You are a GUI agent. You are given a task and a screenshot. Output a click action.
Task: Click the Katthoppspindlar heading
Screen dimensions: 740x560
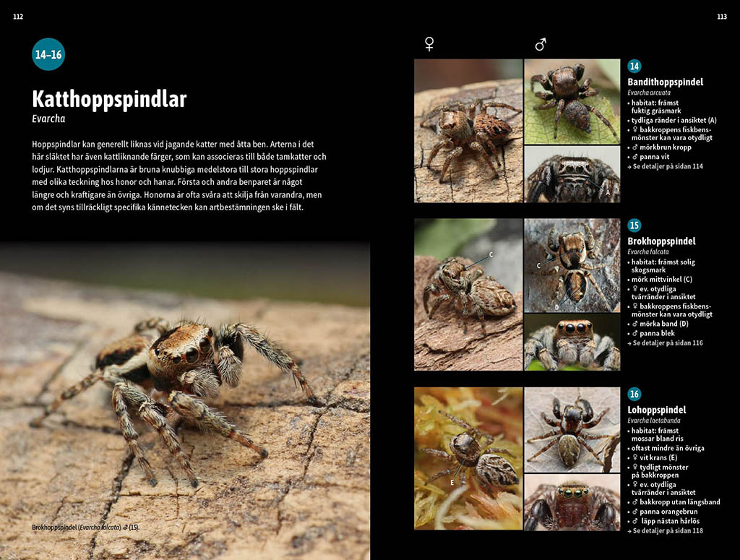tap(109, 98)
